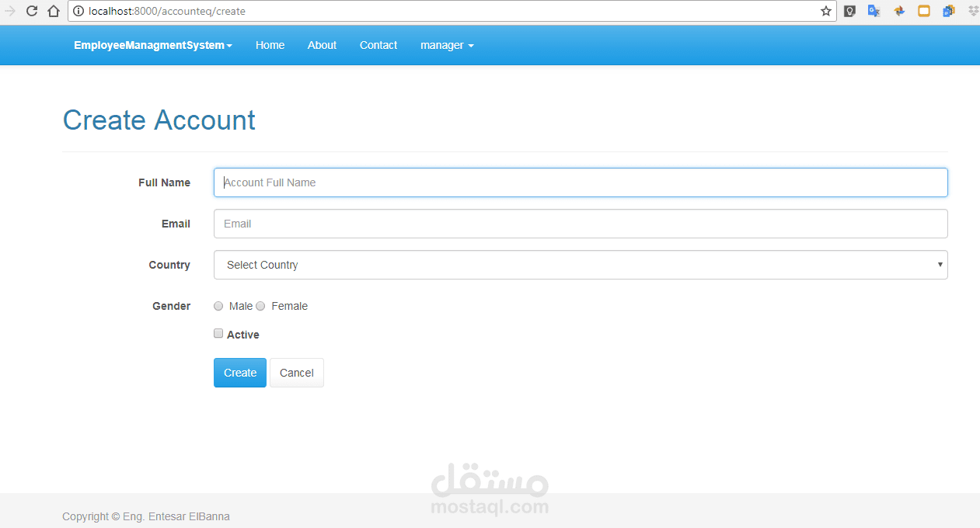Screen dimensions: 980x528
Task: Open the lightbulb extension icon
Action: click(849, 11)
